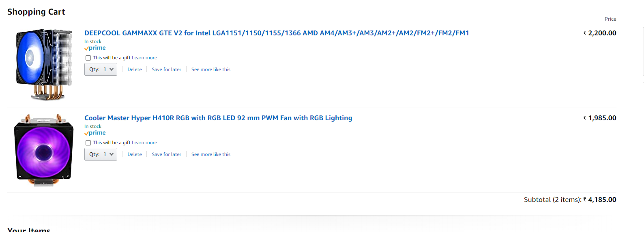The image size is (644, 232).
Task: Click Learn more beside DEEPCOOL gift option
Action: pos(144,58)
